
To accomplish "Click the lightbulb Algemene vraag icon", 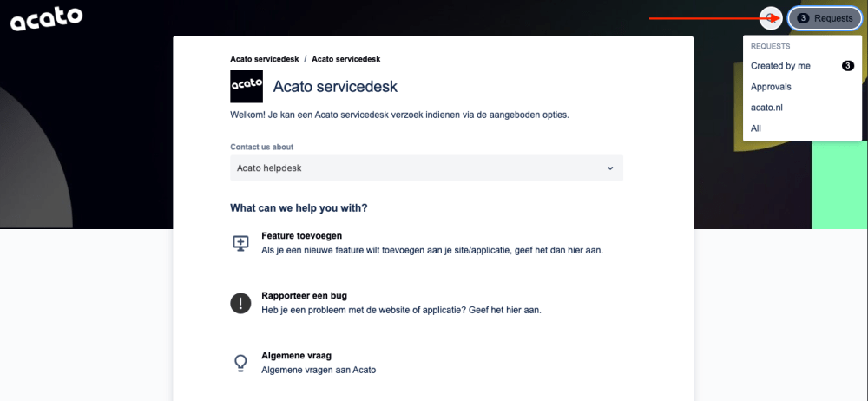I will pos(240,363).
